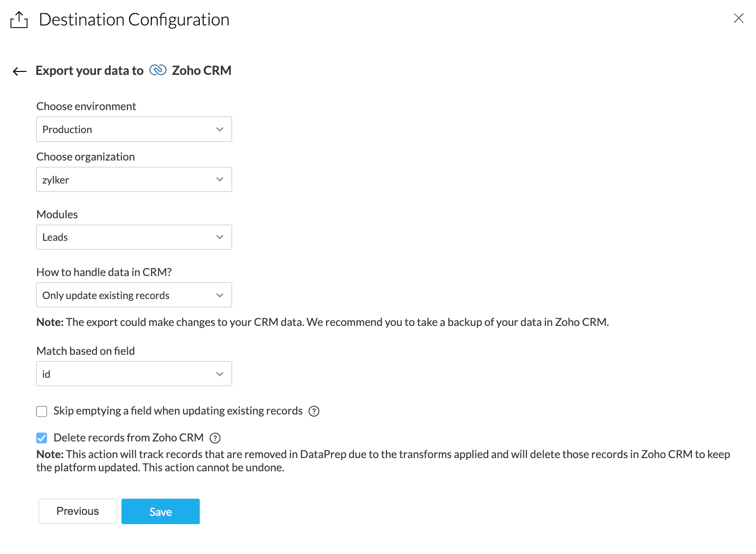Close the Destination Configuration dialog
756x554 pixels.
[x=738, y=19]
